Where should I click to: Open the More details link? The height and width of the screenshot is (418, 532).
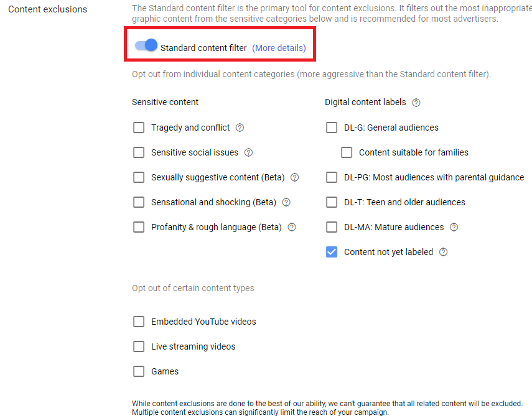coord(279,48)
